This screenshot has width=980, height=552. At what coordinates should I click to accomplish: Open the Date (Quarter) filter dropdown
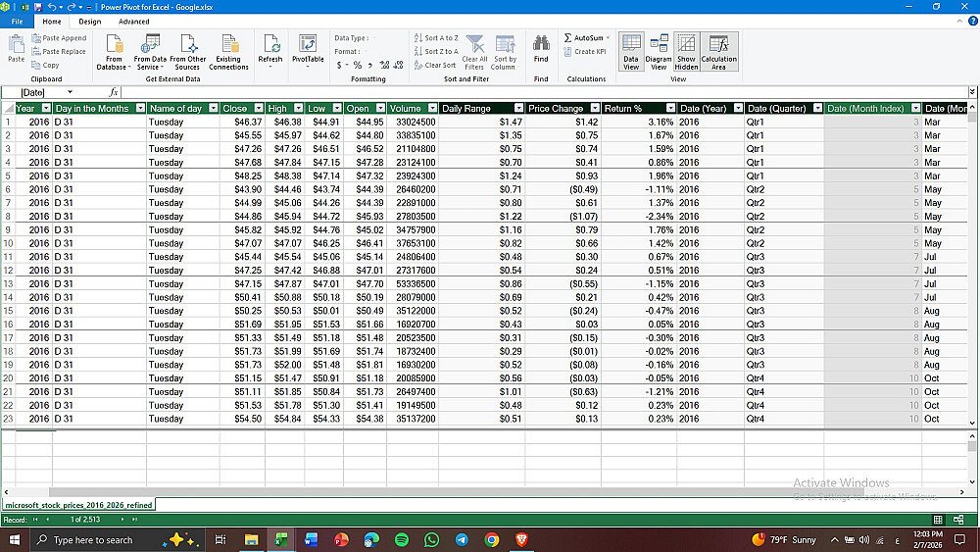pyautogui.click(x=817, y=108)
